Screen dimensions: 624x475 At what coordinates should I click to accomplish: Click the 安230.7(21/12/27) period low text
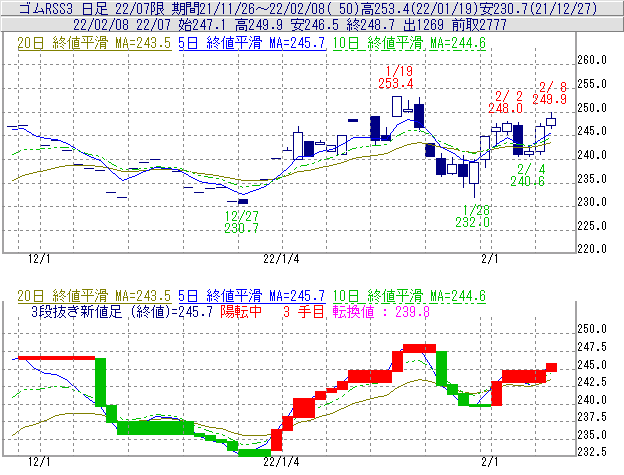[x=539, y=8]
